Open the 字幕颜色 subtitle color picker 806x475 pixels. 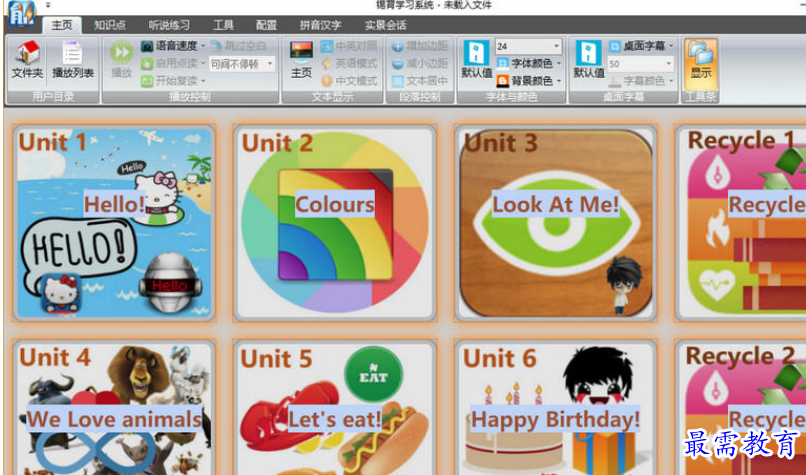pos(641,81)
